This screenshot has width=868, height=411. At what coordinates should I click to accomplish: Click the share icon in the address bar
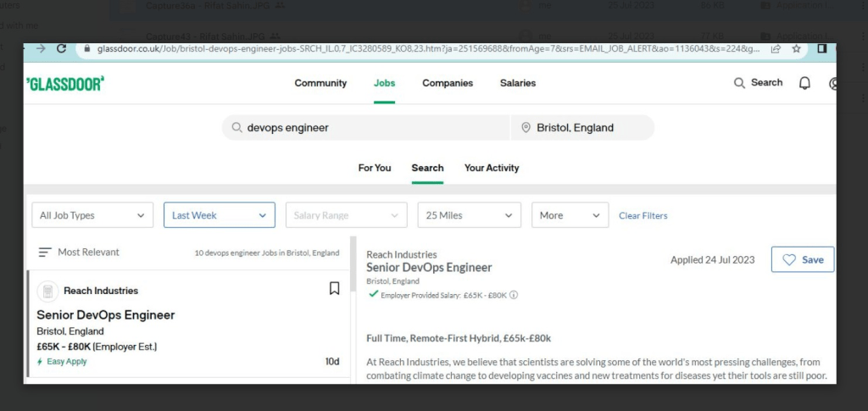pyautogui.click(x=776, y=48)
